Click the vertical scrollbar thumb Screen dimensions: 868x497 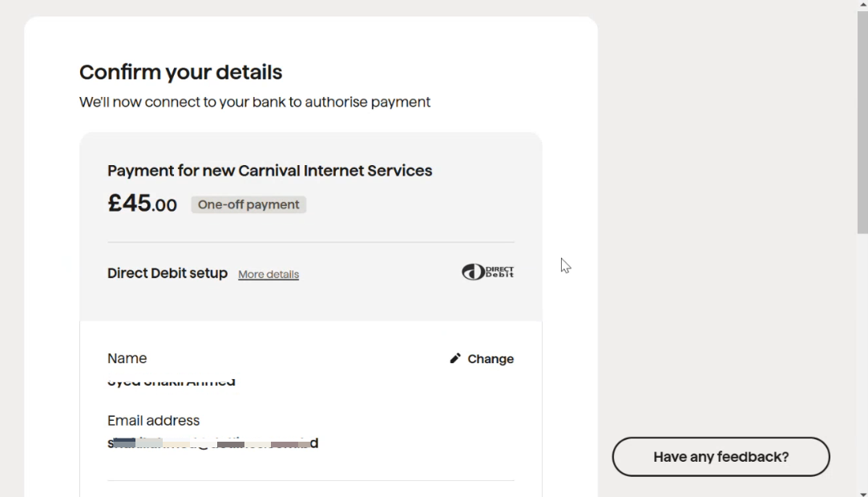point(863,122)
